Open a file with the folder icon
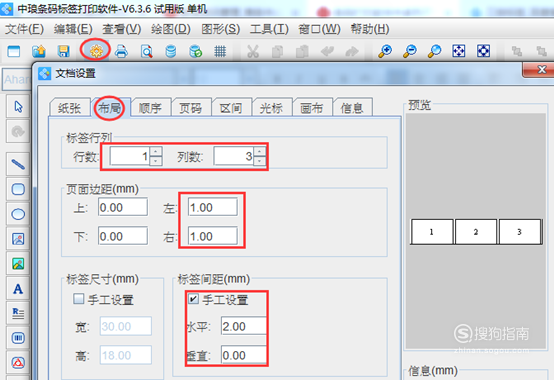Viewport: 554px width, 380px height. pyautogui.click(x=39, y=52)
